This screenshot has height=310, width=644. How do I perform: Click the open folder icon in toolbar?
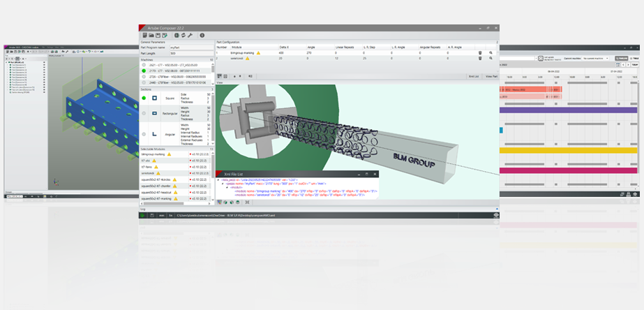pyautogui.click(x=150, y=35)
